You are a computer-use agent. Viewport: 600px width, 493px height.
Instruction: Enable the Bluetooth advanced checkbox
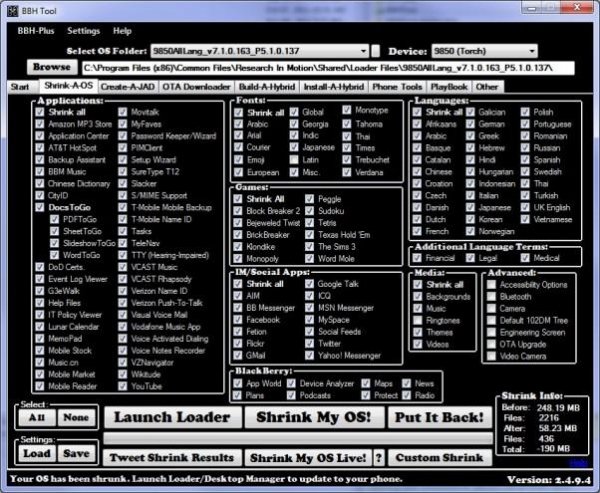[491, 297]
